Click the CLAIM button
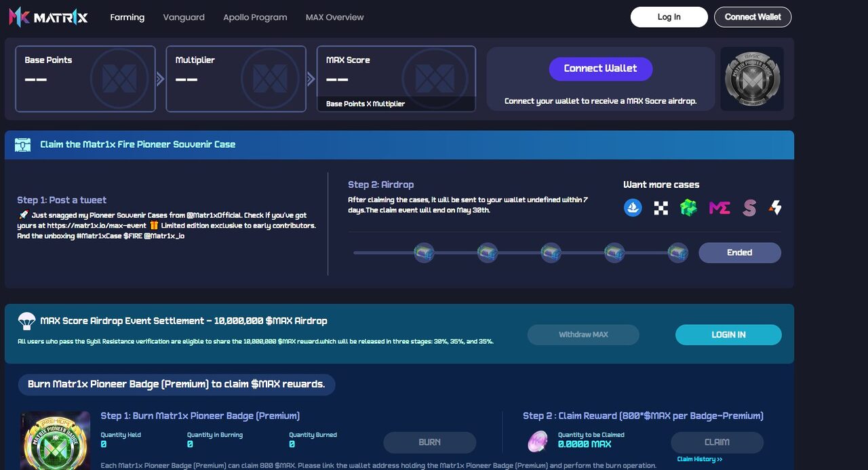 (717, 442)
